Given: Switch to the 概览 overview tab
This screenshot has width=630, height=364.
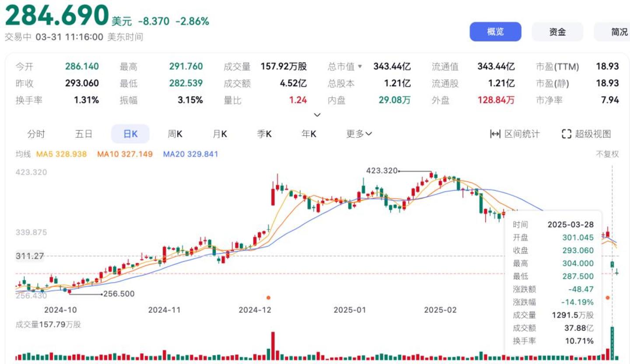Looking at the screenshot, I should point(495,32).
